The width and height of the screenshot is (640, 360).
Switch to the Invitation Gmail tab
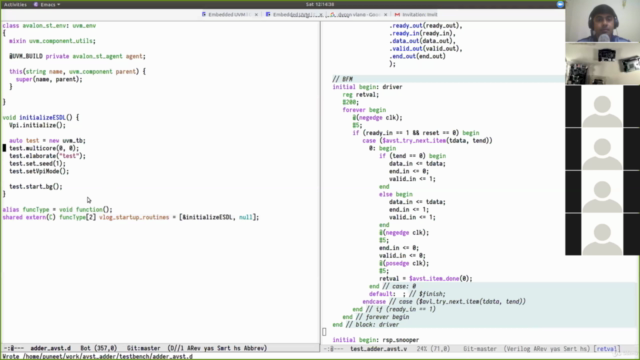coord(416,14)
